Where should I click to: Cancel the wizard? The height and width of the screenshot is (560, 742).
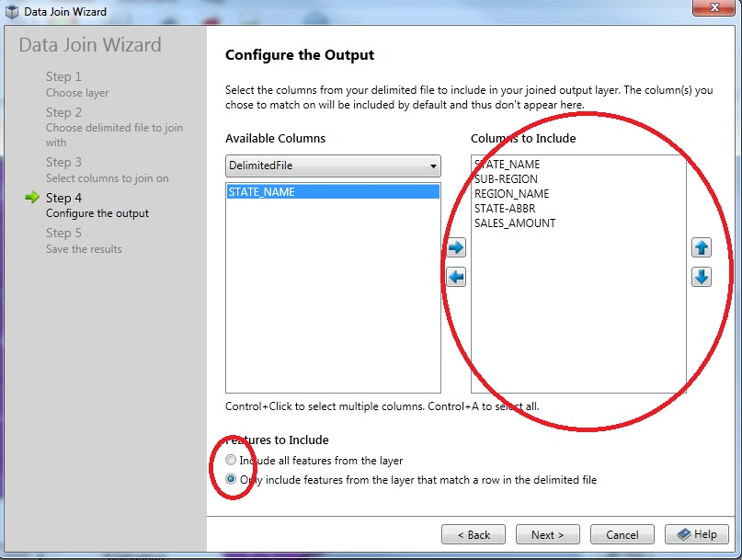[622, 534]
